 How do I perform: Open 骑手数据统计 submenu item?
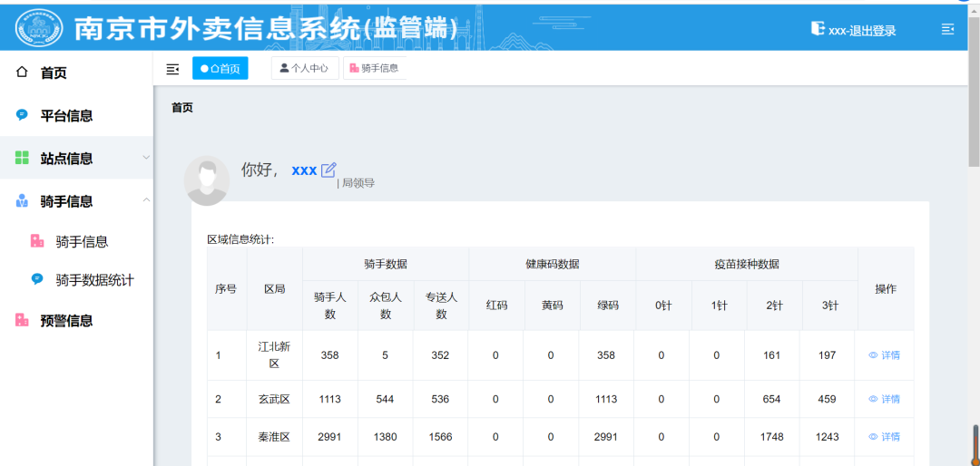[x=94, y=280]
